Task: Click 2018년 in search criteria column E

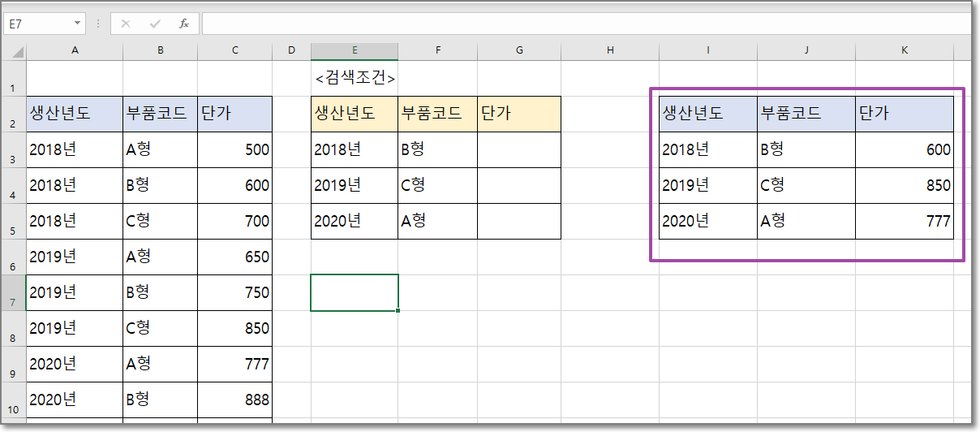Action: [355, 150]
